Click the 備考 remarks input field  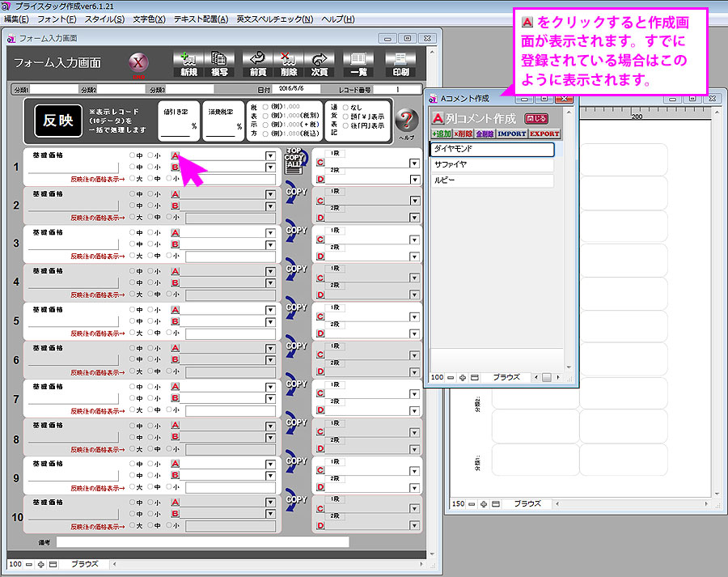click(202, 541)
